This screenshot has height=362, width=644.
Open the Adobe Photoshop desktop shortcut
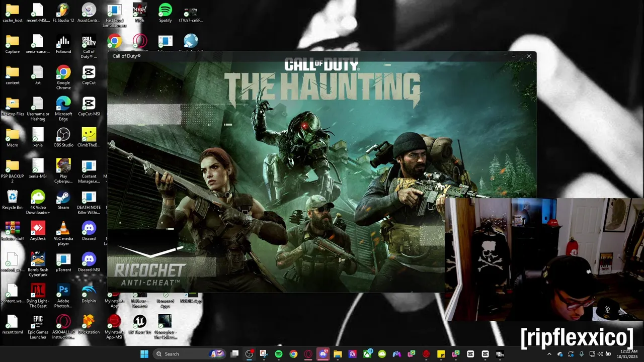coord(63,297)
